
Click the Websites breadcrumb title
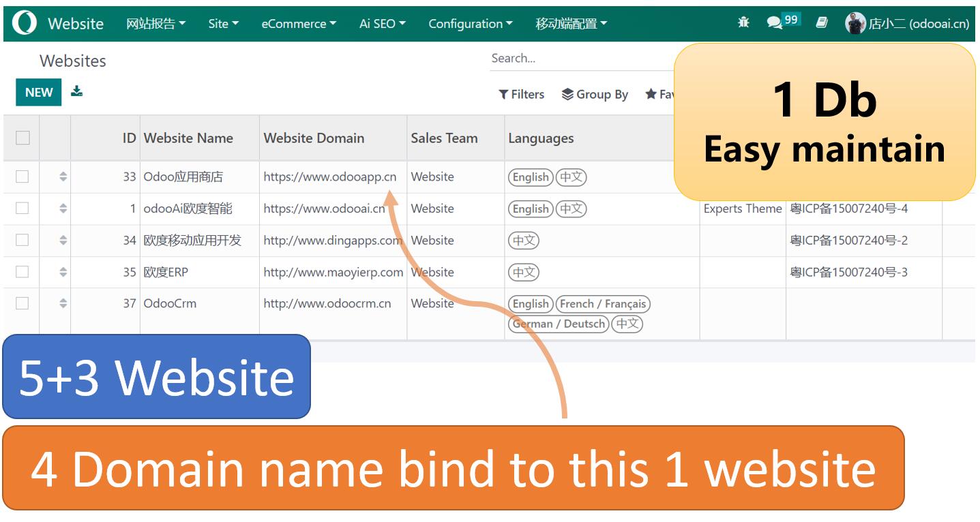73,61
